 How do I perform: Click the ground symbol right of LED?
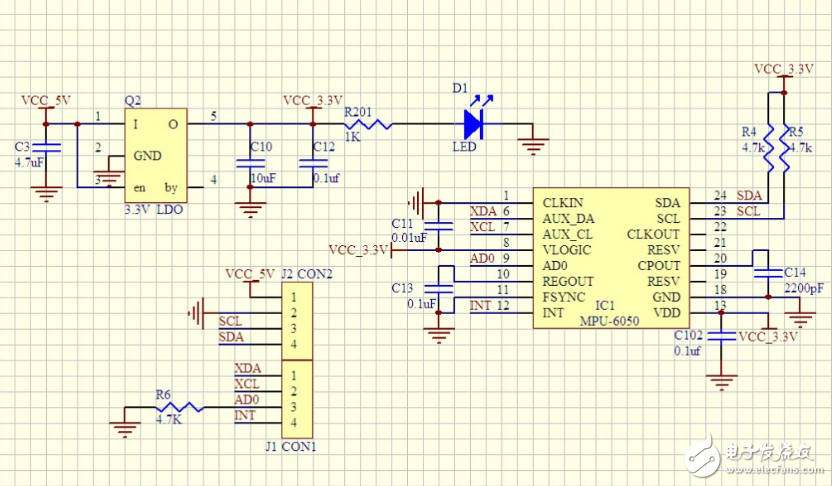[x=535, y=144]
